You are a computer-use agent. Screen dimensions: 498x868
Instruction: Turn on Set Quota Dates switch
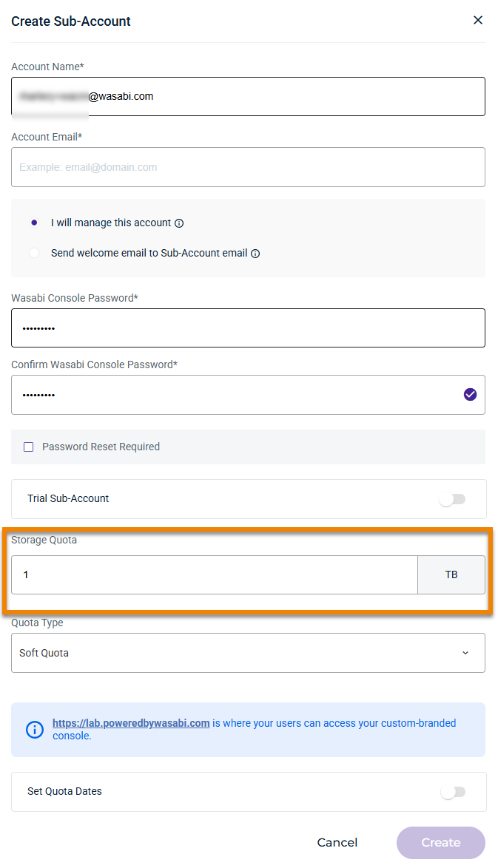pos(453,792)
